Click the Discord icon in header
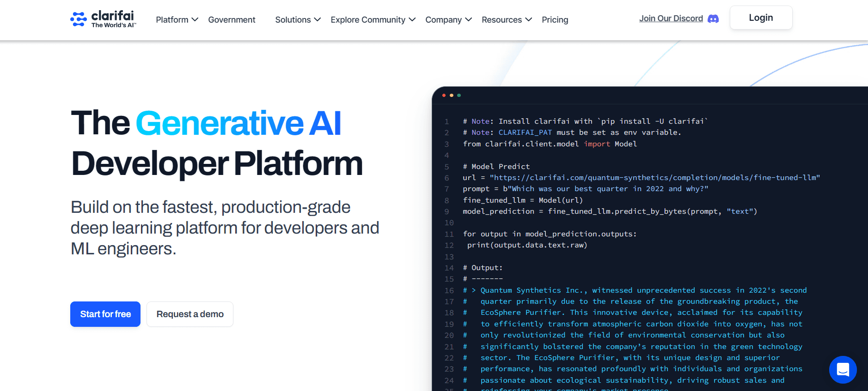The width and height of the screenshot is (868, 391). point(713,19)
